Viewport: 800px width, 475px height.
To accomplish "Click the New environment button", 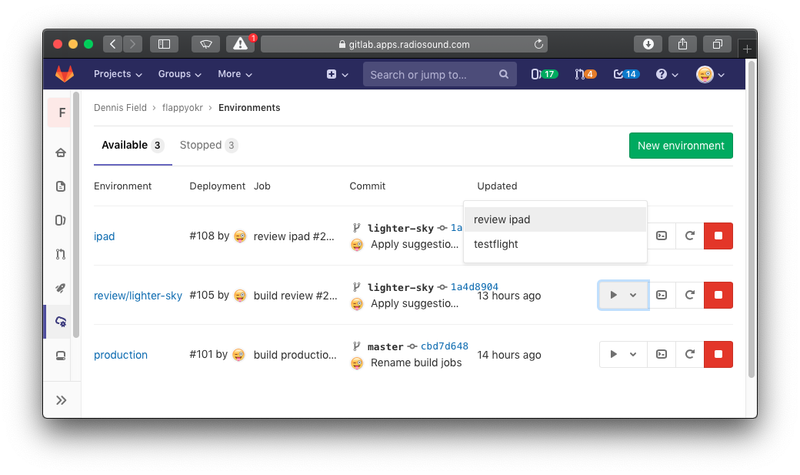I will coord(681,145).
